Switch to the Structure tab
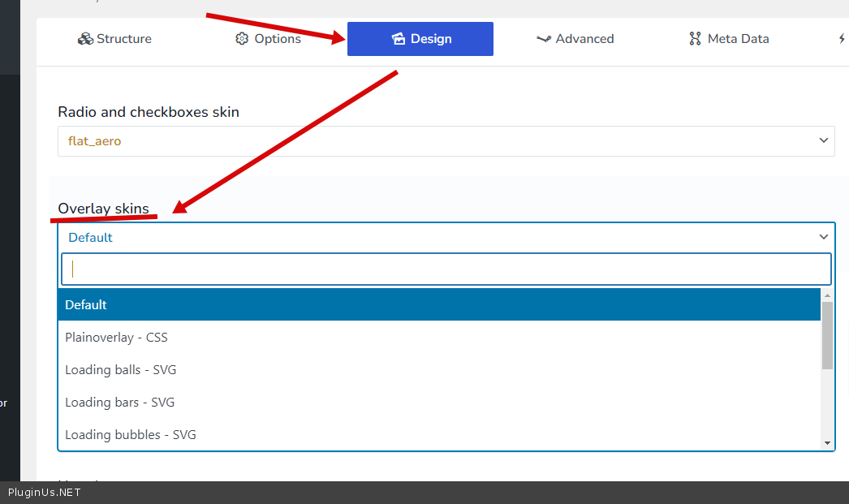 114,39
